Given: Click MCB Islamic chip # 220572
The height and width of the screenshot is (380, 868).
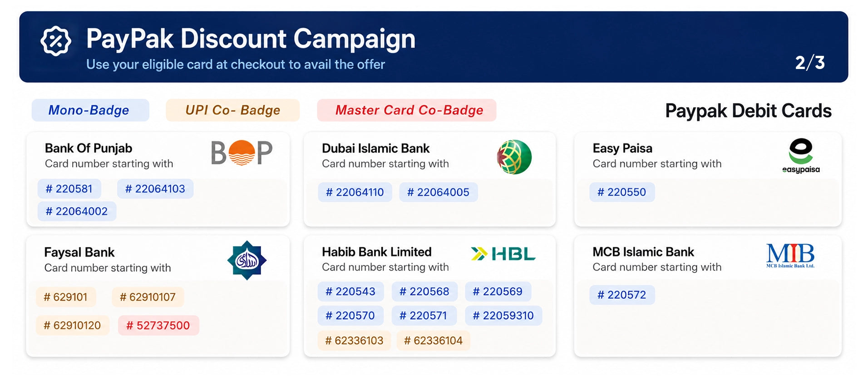Looking at the screenshot, I should [622, 295].
